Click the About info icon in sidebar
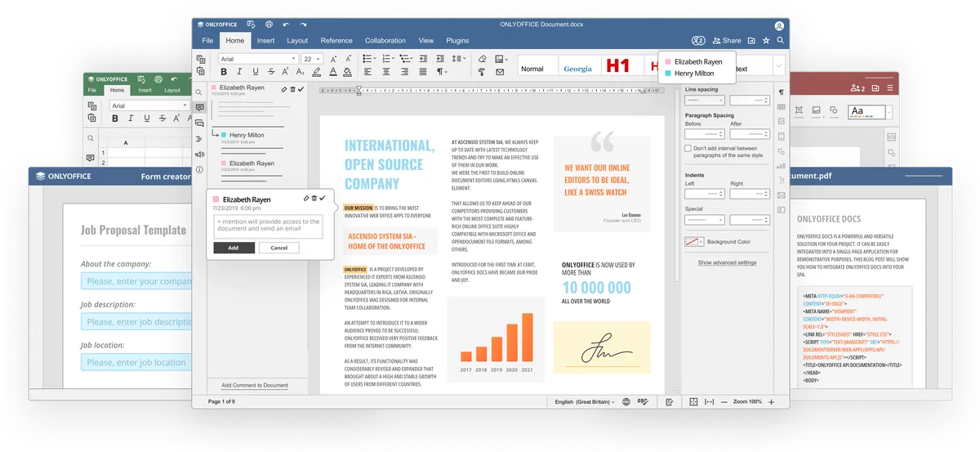The image size is (980, 452). point(199,170)
